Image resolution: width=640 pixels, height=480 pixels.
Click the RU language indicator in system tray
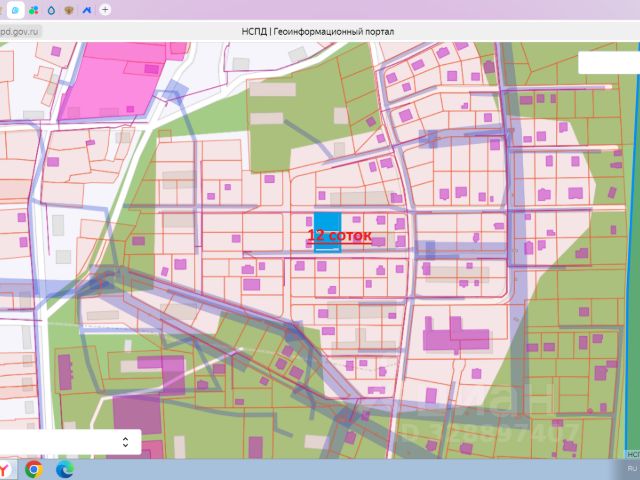(x=631, y=467)
